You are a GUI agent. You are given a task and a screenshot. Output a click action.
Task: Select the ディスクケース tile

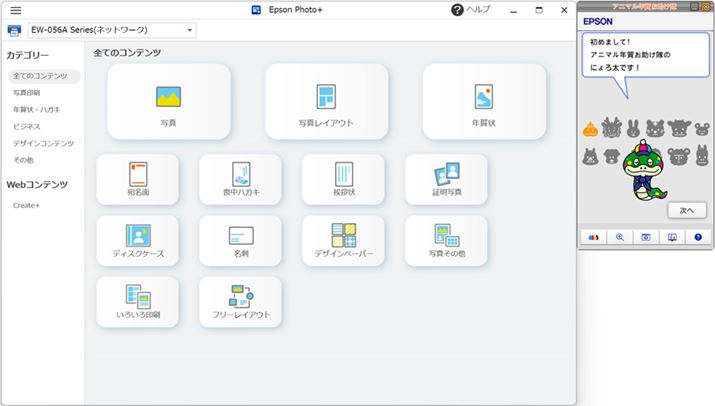coord(138,241)
